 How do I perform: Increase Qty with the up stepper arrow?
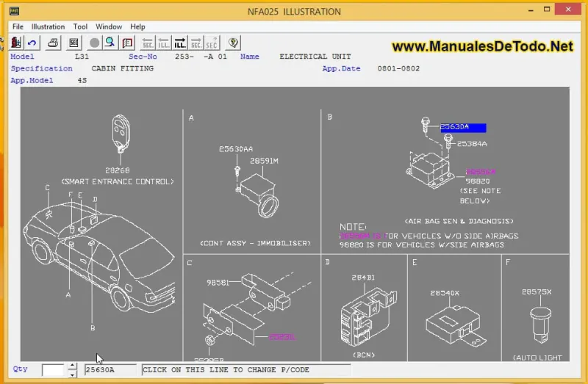click(x=72, y=366)
